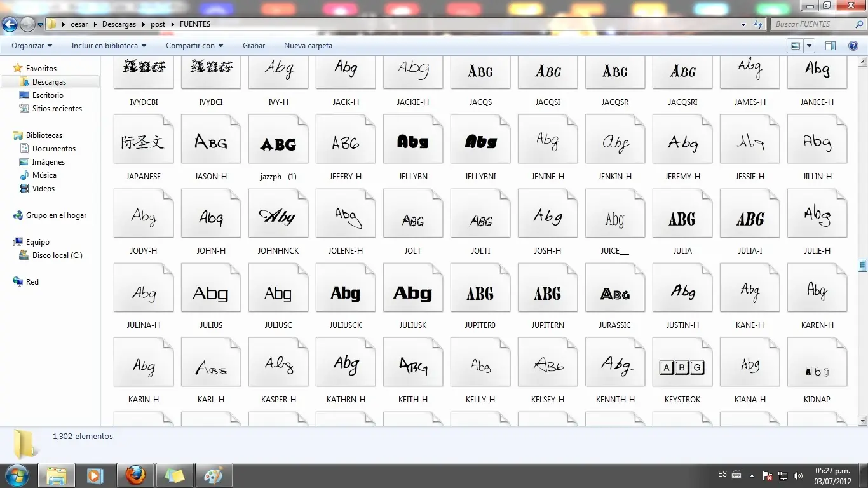
Task: Select the JUPITERN font file
Action: (x=548, y=296)
